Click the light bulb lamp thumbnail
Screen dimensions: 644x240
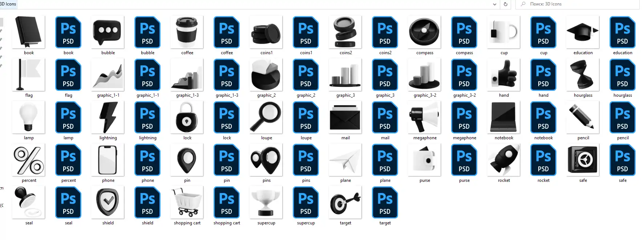[29, 117]
